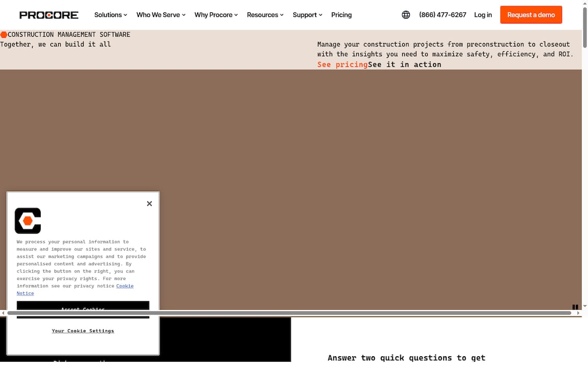Open the language globe selector
This screenshot has width=588, height=368.
406,15
